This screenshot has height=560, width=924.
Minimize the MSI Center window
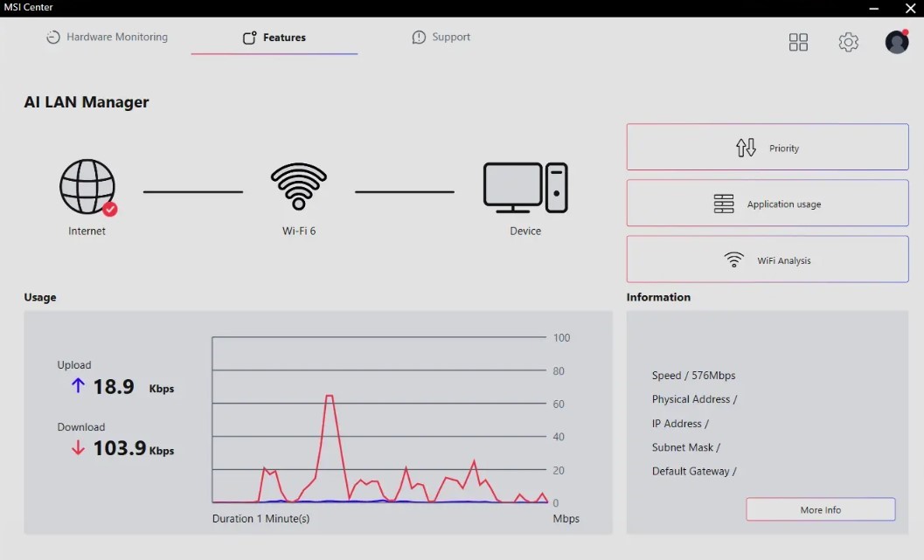874,8
